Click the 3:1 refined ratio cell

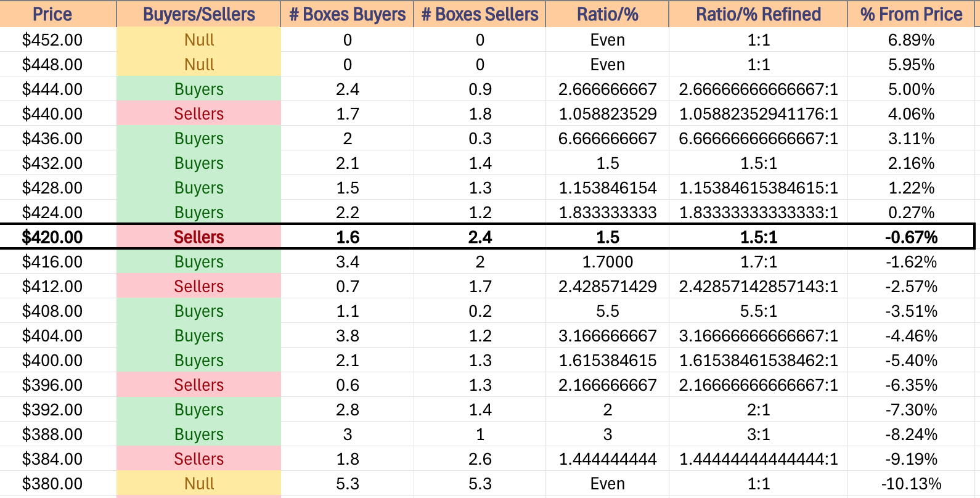[x=758, y=435]
